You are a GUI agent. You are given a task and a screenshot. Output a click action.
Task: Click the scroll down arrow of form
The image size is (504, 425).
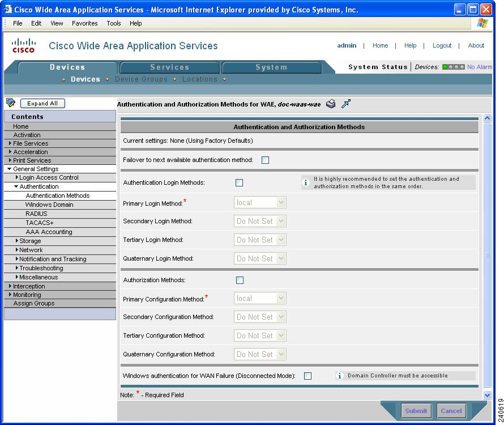tap(487, 395)
